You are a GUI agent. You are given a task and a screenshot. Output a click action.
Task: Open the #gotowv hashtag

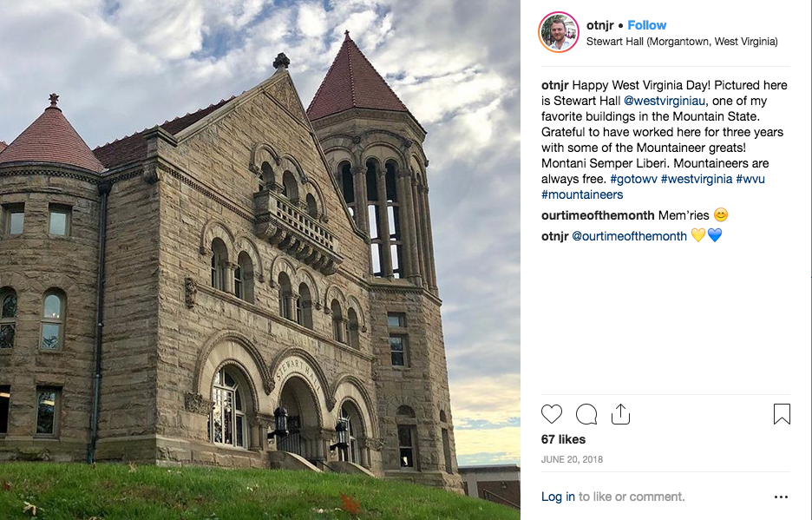click(x=633, y=179)
